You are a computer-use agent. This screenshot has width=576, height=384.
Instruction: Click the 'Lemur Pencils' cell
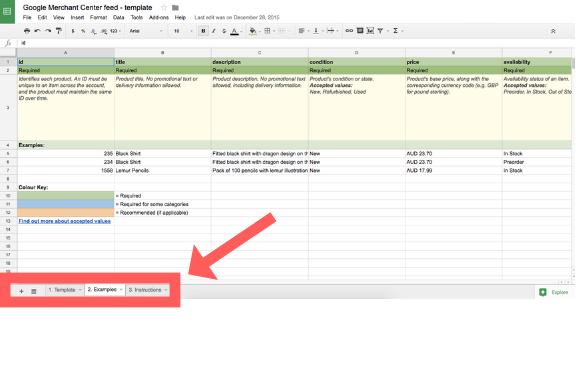coord(163,171)
